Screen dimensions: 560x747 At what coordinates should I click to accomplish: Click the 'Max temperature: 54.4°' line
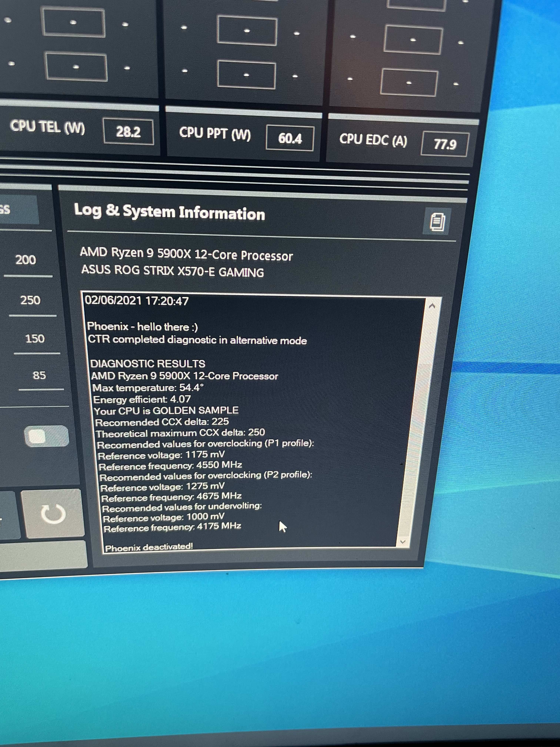[149, 388]
